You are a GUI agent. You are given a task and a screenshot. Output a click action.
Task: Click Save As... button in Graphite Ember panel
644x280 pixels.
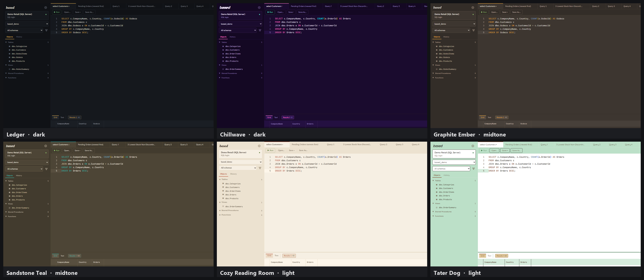click(x=516, y=12)
